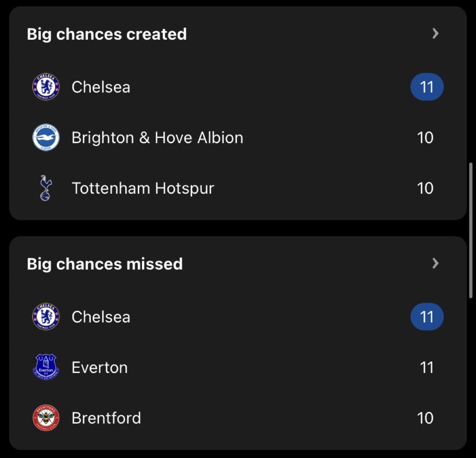Open the Big chances created heading
The image size is (476, 458).
coord(107,34)
